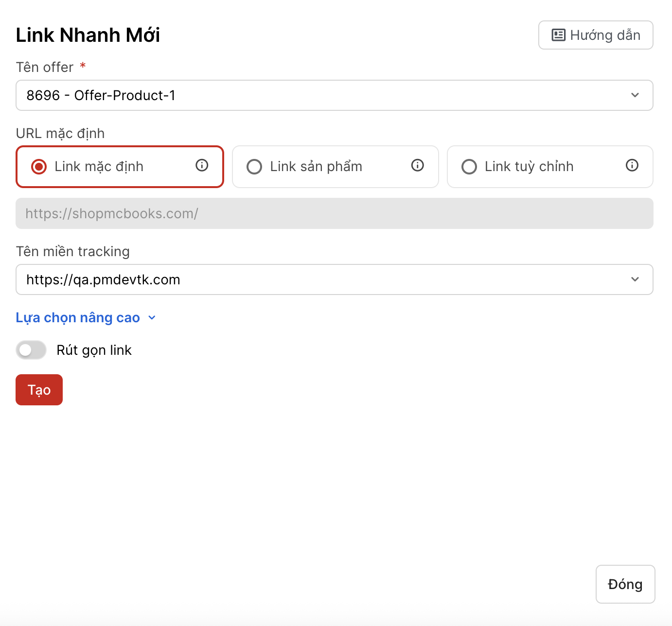The image size is (672, 626).
Task: Click the down arrow of Tên offer field
Action: 635,95
